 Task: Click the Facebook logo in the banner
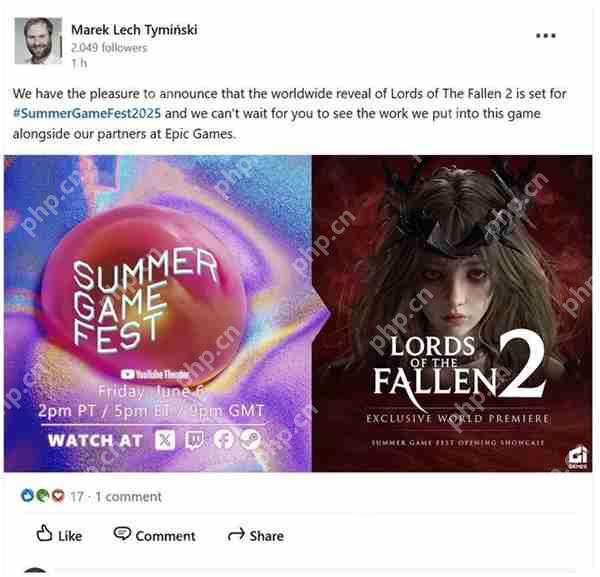(224, 439)
